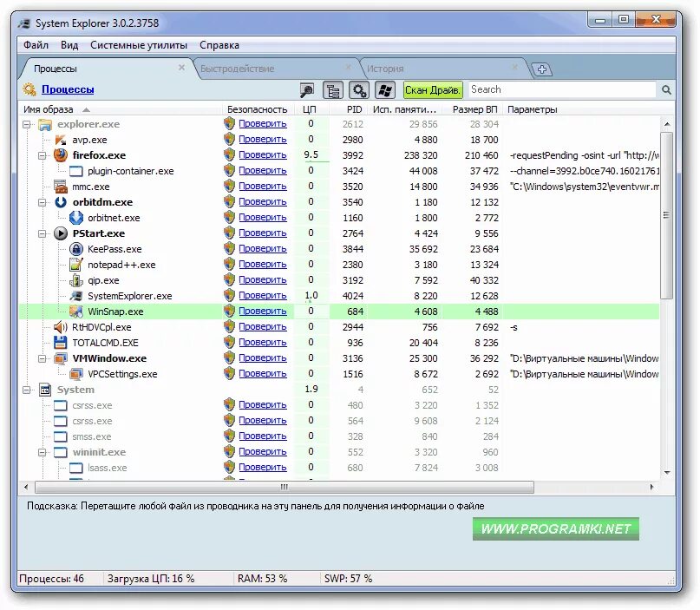
Task: Click the vertical scrollbar down arrow
Action: pyautogui.click(x=667, y=472)
